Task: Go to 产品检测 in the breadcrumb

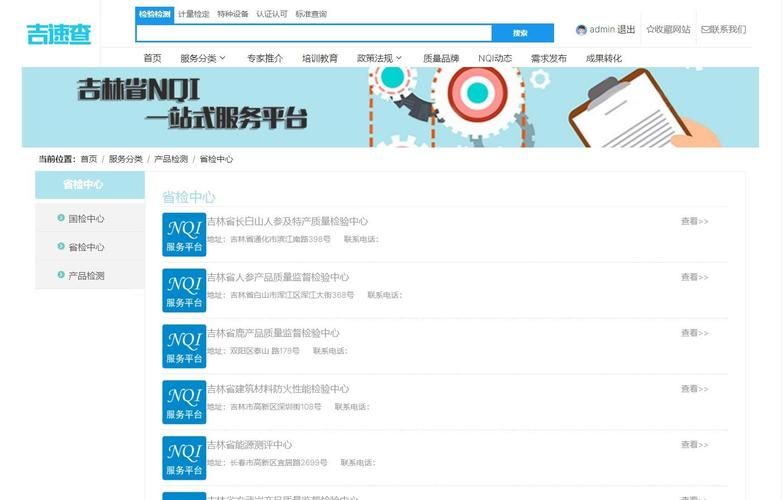Action: (170, 159)
